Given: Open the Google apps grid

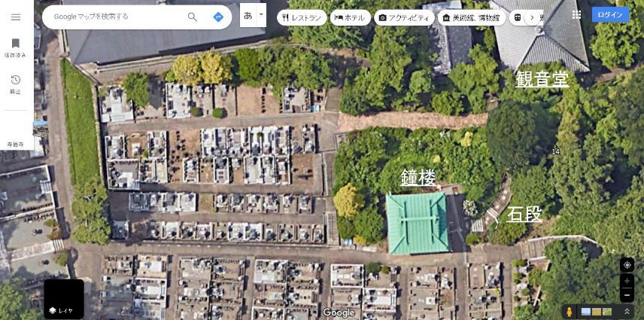Looking at the screenshot, I should pos(576,14).
